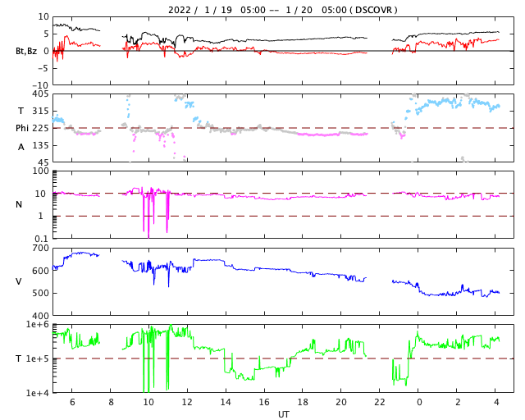Click the 'Phi' axis label
This screenshot has height=420, width=525.
click(22, 128)
